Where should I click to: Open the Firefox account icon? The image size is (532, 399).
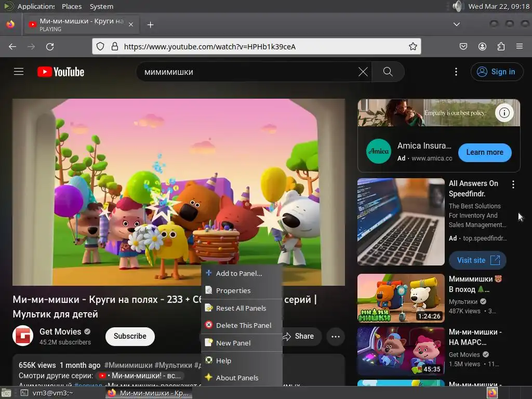482,46
